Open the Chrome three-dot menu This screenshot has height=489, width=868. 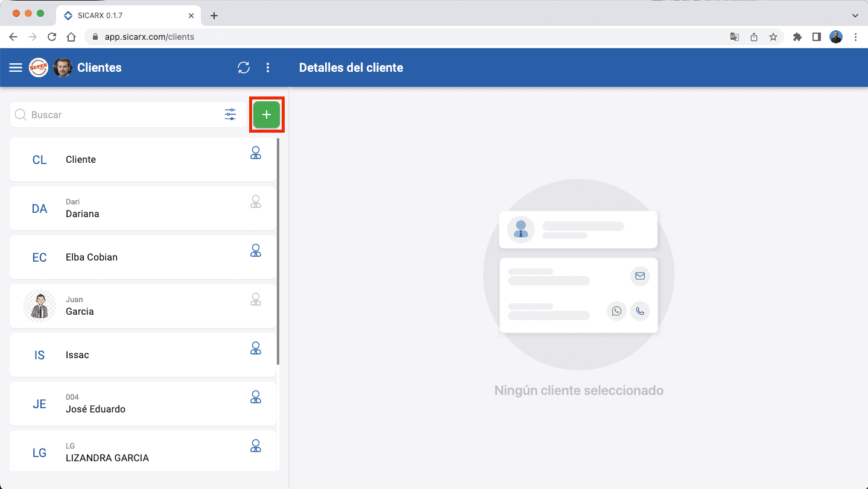pyautogui.click(x=856, y=37)
